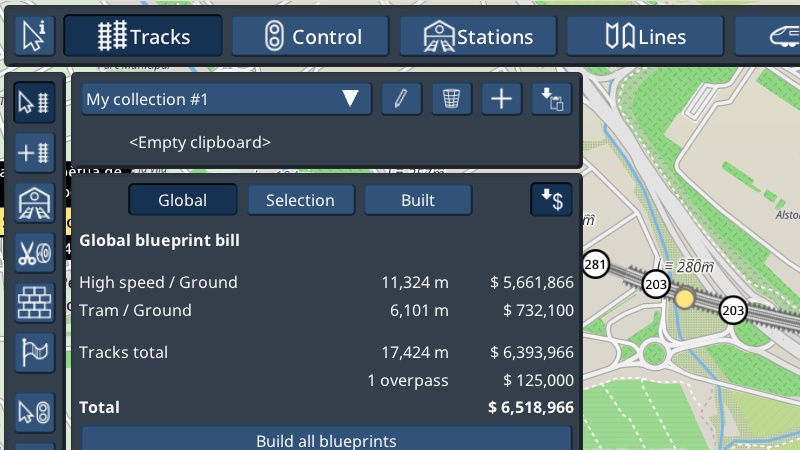800x450 pixels.
Task: Select the signal pointer tool
Action: (34, 411)
